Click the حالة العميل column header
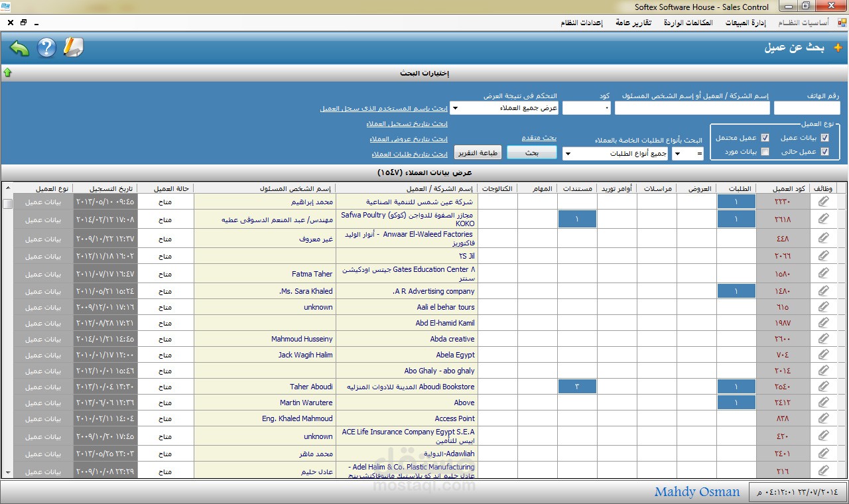The image size is (849, 504). point(166,189)
